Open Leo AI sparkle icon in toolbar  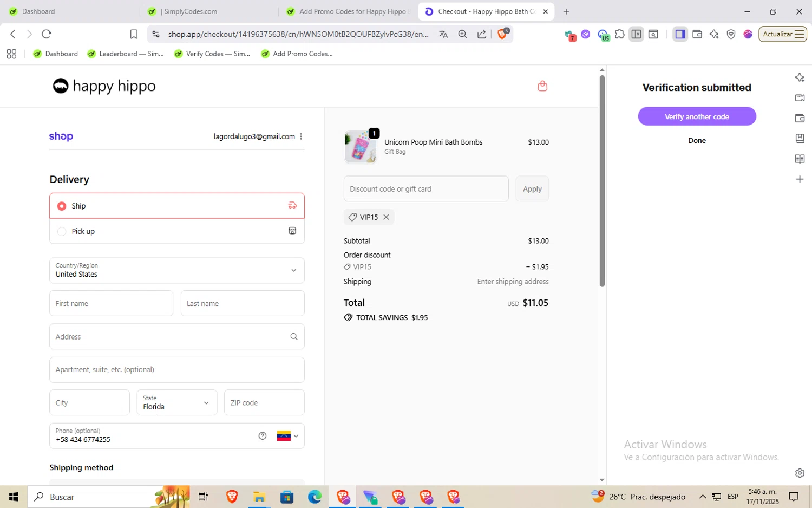pos(714,34)
